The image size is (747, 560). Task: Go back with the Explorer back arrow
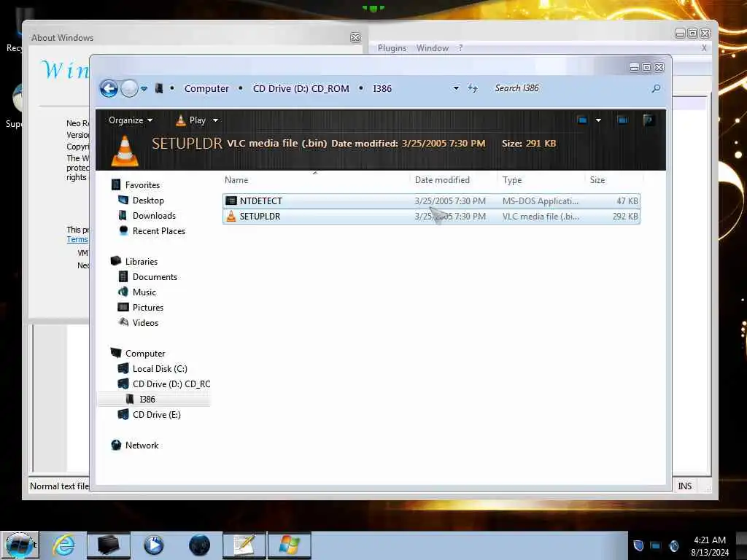(x=109, y=88)
